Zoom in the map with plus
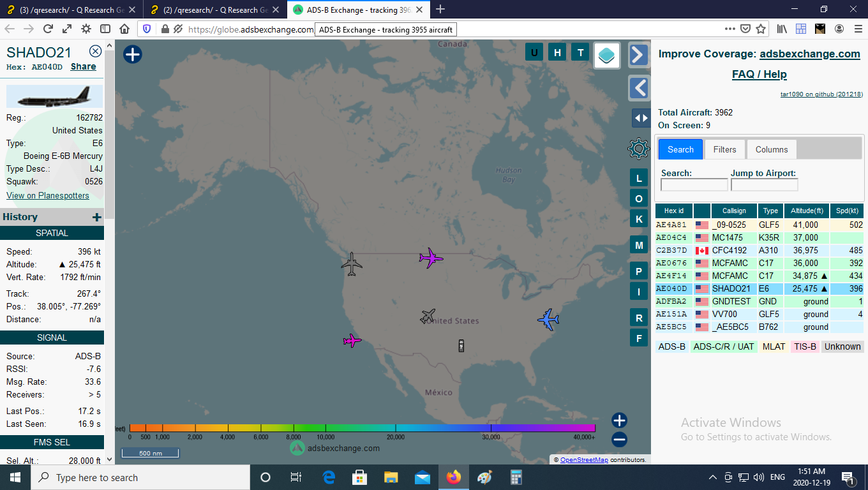This screenshot has height=490, width=868. [x=619, y=420]
